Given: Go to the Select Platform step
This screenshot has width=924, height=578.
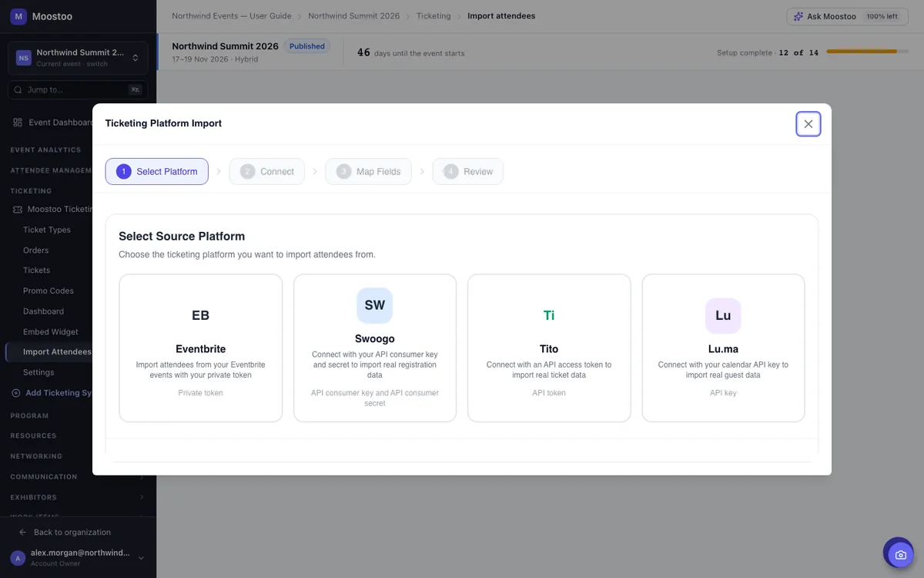Looking at the screenshot, I should [157, 172].
